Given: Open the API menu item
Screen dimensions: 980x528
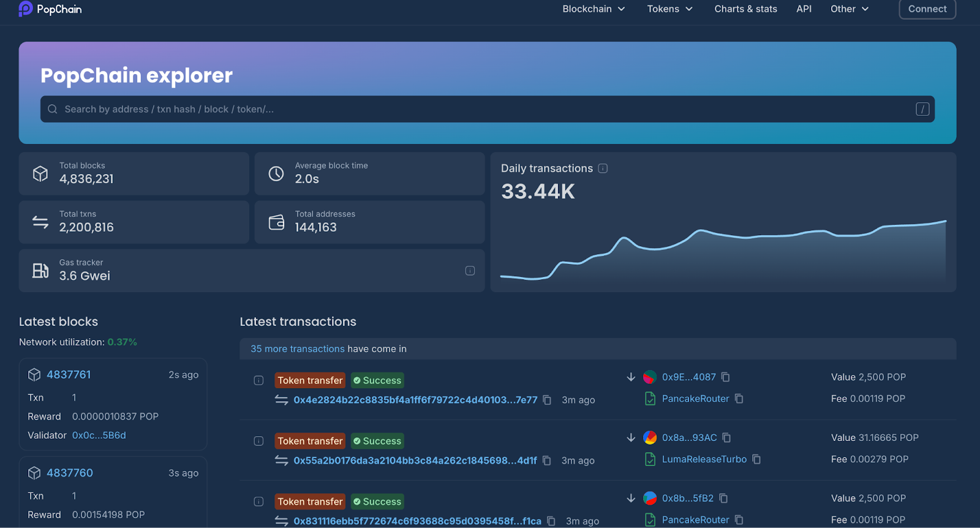Looking at the screenshot, I should [804, 9].
